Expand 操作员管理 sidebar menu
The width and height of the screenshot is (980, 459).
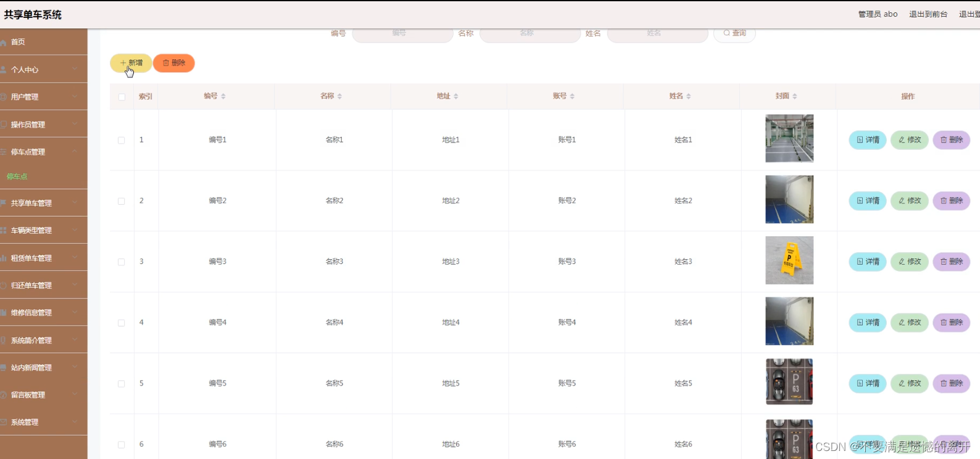point(43,125)
